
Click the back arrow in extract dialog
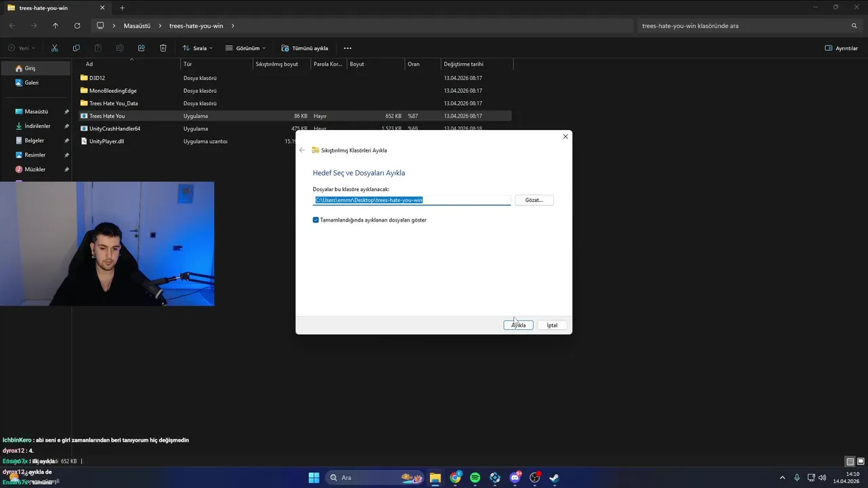tap(302, 150)
